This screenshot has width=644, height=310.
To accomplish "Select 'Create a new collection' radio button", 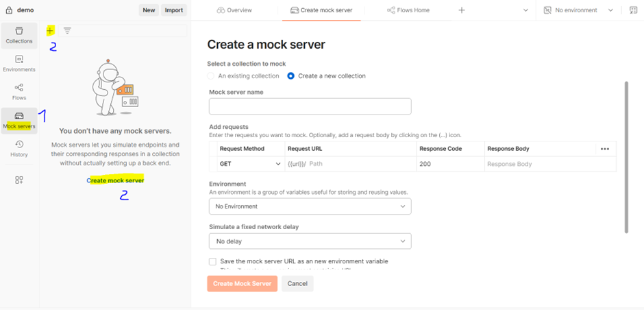I will (x=291, y=76).
